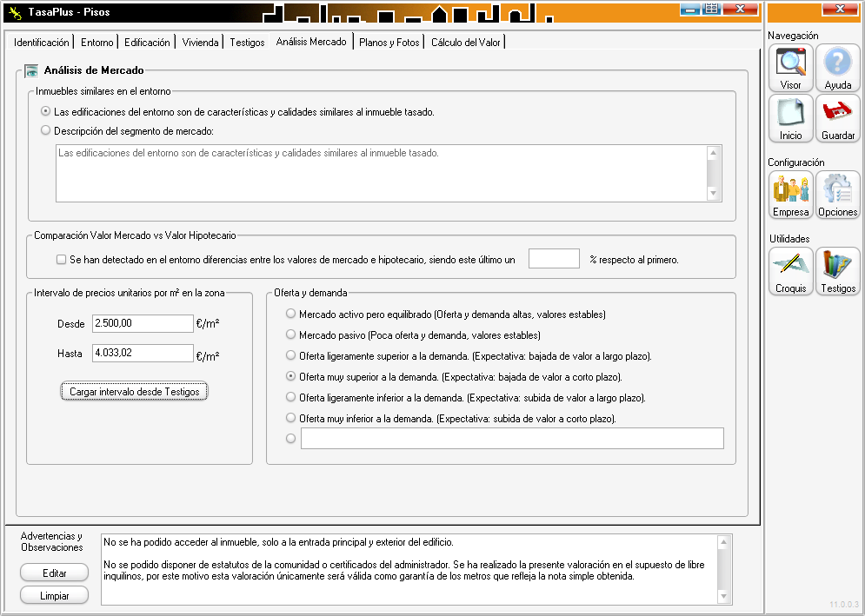865x616 pixels.
Task: Open Empresa configuration
Action: click(790, 195)
